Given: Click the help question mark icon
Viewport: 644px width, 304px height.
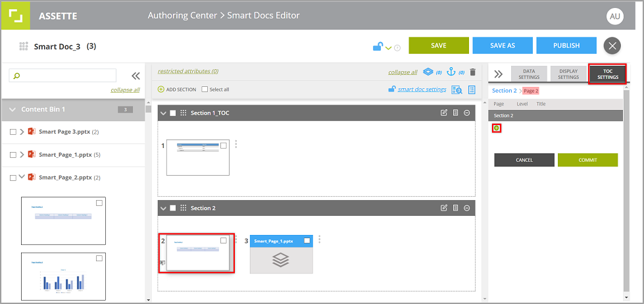Looking at the screenshot, I should pyautogui.click(x=397, y=48).
